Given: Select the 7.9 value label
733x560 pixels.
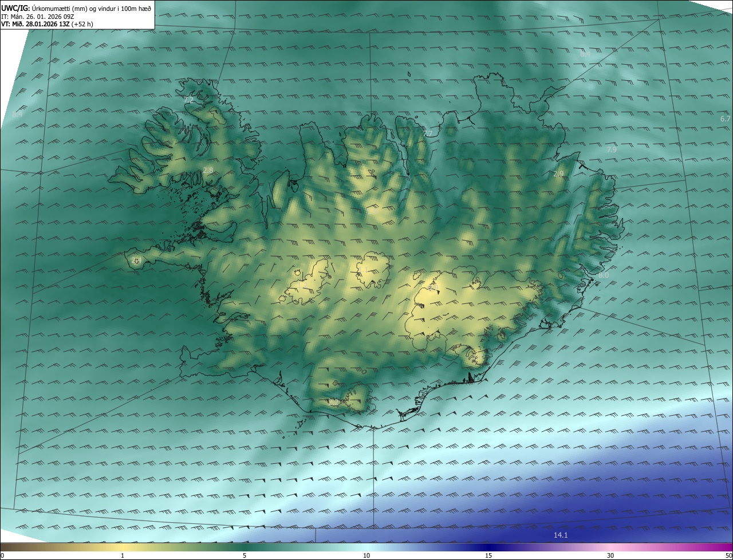Looking at the screenshot, I should (x=612, y=149).
